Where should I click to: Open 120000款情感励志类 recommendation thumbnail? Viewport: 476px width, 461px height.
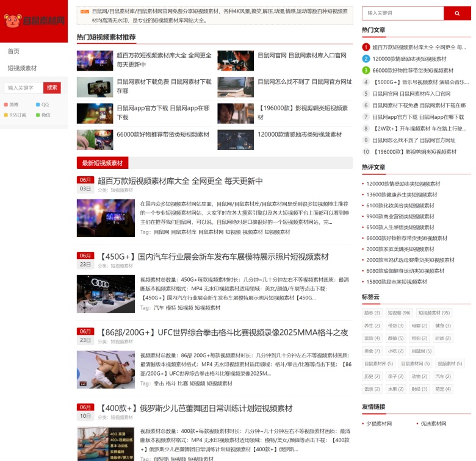pyautogui.click(x=236, y=140)
